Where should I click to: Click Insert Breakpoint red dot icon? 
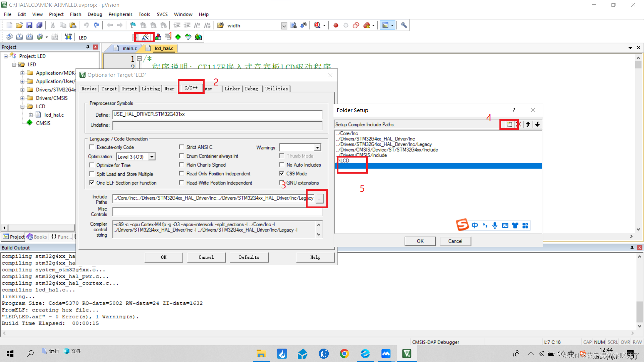pos(335,25)
